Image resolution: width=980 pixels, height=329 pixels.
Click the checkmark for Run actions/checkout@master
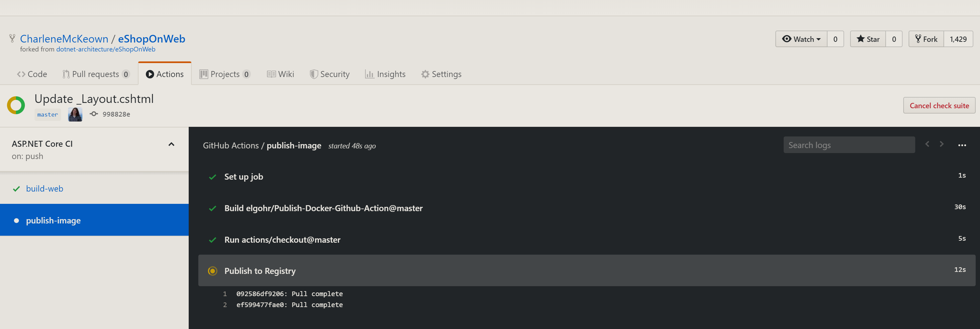tap(213, 240)
